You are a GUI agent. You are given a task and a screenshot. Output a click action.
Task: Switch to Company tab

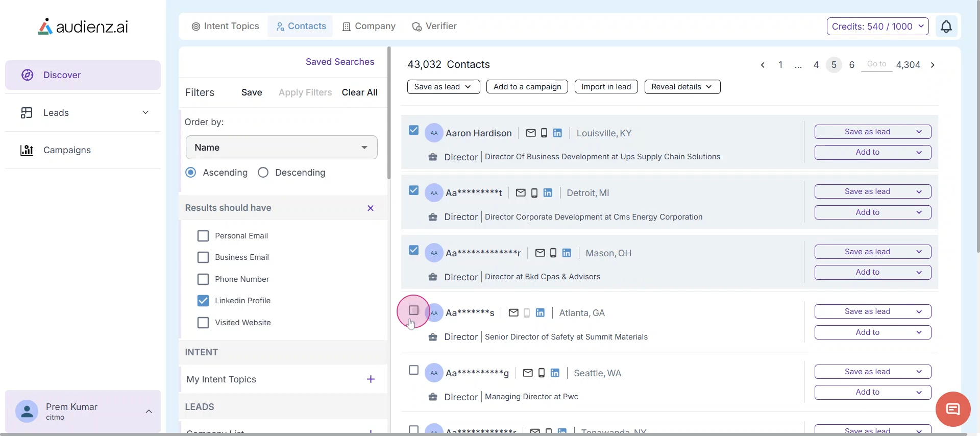[x=369, y=26]
